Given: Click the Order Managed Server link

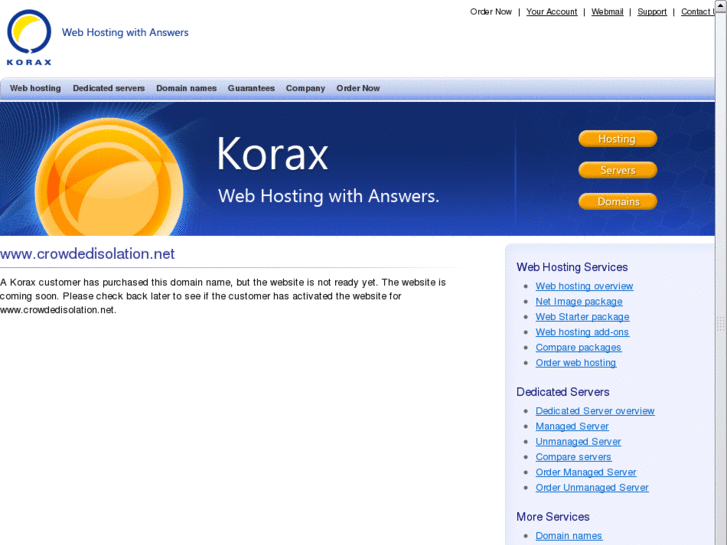Looking at the screenshot, I should (586, 472).
